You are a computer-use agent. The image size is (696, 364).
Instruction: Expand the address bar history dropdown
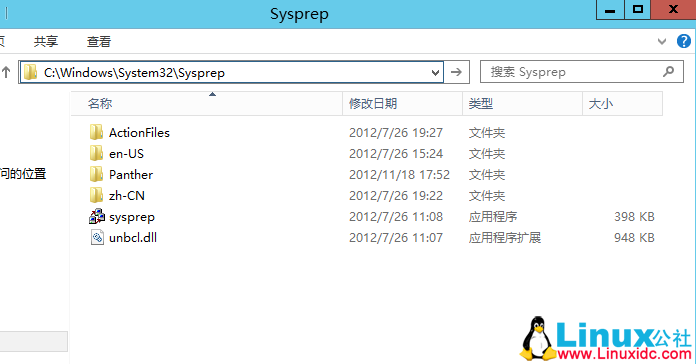pos(435,72)
